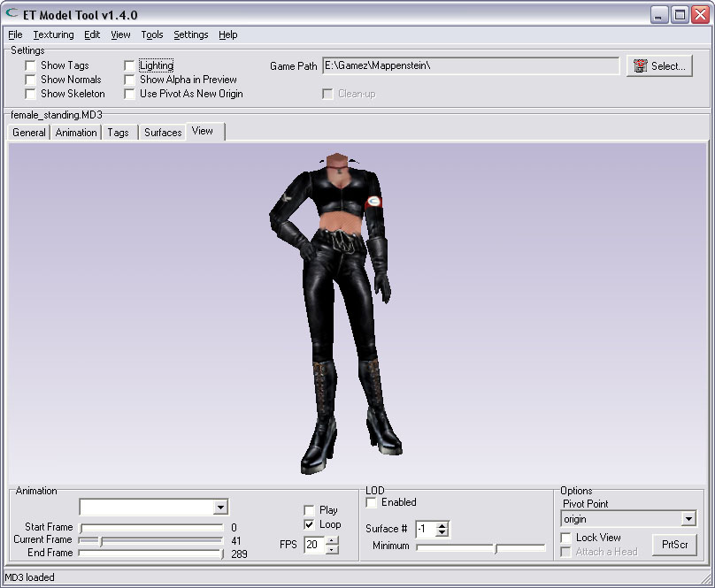Close the ET Model Tool window
The image size is (715, 588).
coord(700,15)
